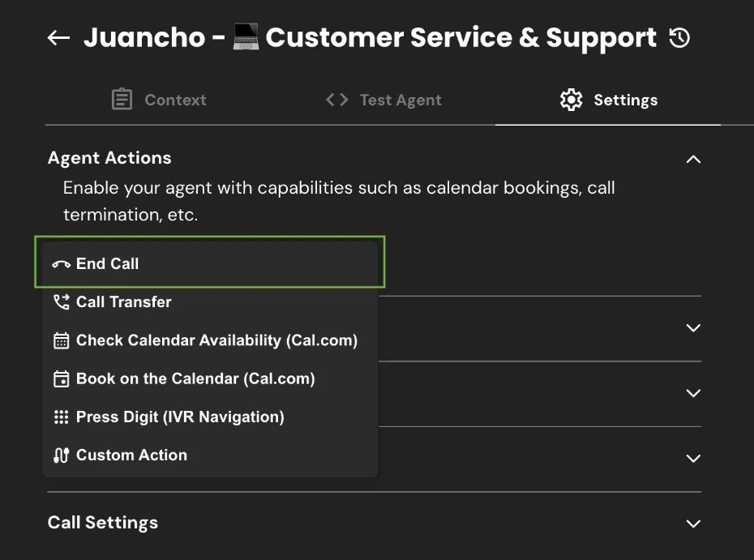Click the keypad icon for Press Digit

[61, 417]
